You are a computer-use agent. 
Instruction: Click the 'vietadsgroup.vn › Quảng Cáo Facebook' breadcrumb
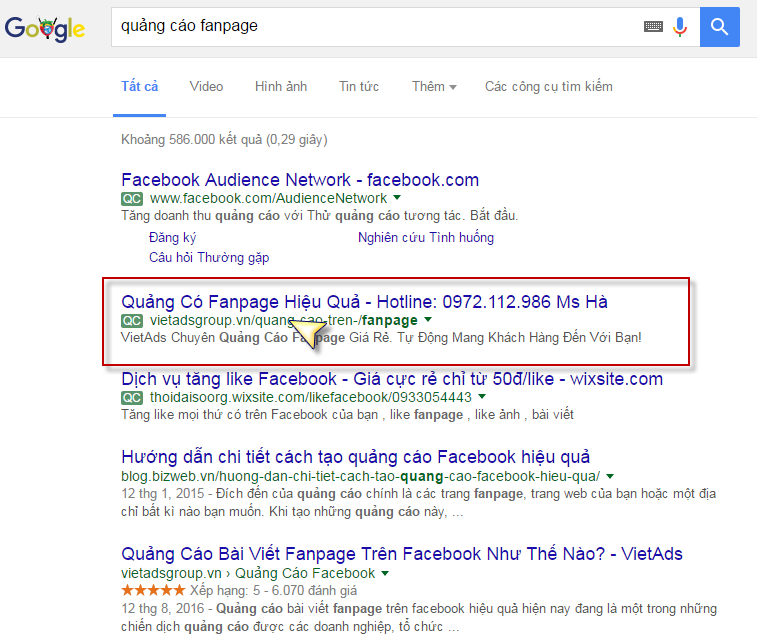(x=248, y=573)
